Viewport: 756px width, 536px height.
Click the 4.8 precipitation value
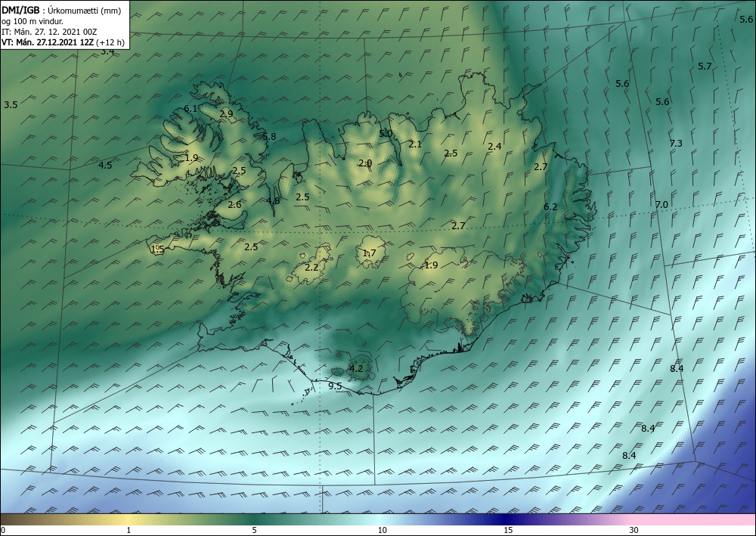click(273, 201)
